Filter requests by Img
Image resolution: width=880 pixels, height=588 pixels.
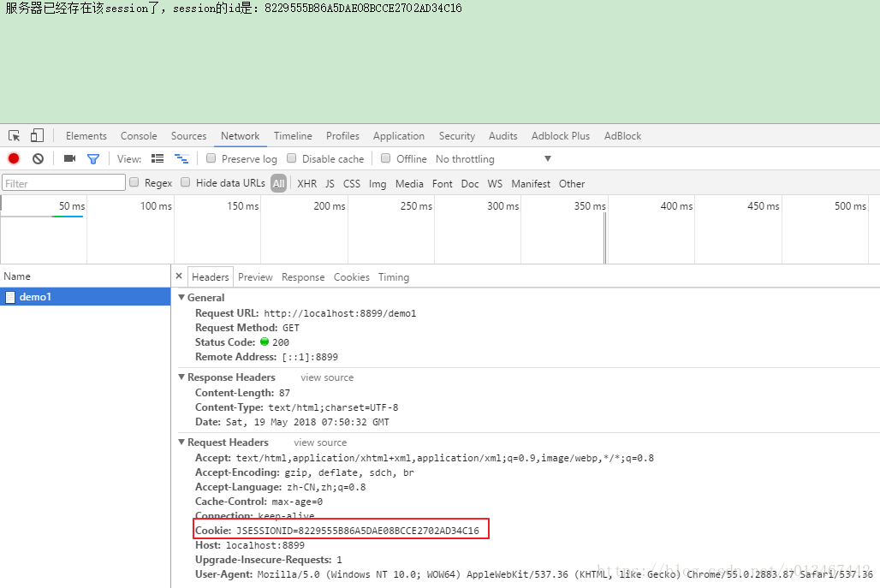point(378,183)
